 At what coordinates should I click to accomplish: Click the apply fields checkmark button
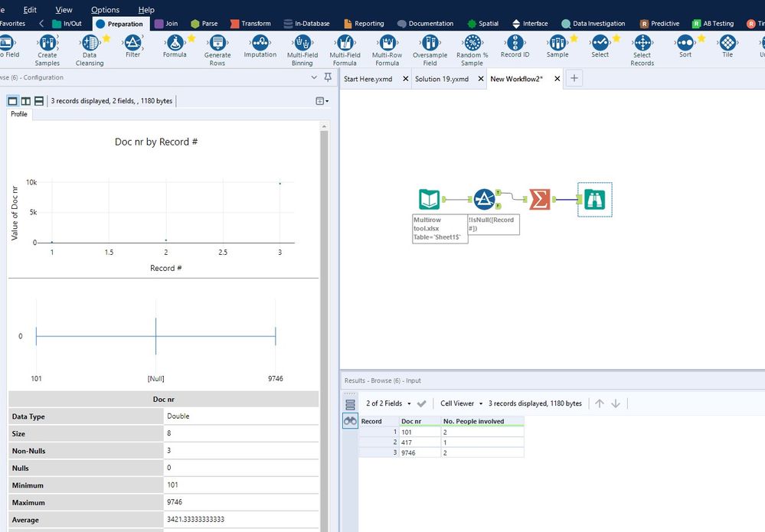[x=422, y=403]
